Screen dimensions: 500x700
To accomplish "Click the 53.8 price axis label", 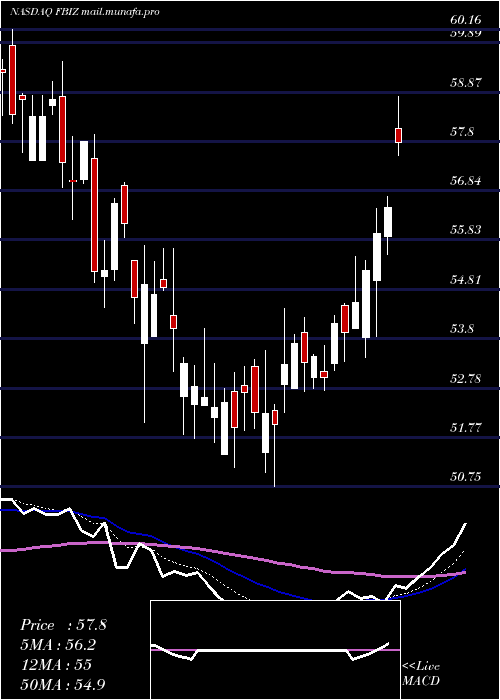I will 463,329.
